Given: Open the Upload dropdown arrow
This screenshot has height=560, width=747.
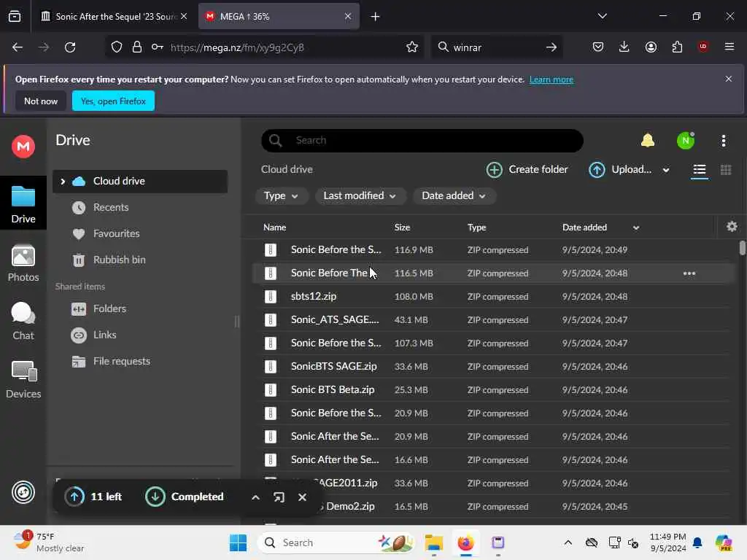Looking at the screenshot, I should (666, 170).
